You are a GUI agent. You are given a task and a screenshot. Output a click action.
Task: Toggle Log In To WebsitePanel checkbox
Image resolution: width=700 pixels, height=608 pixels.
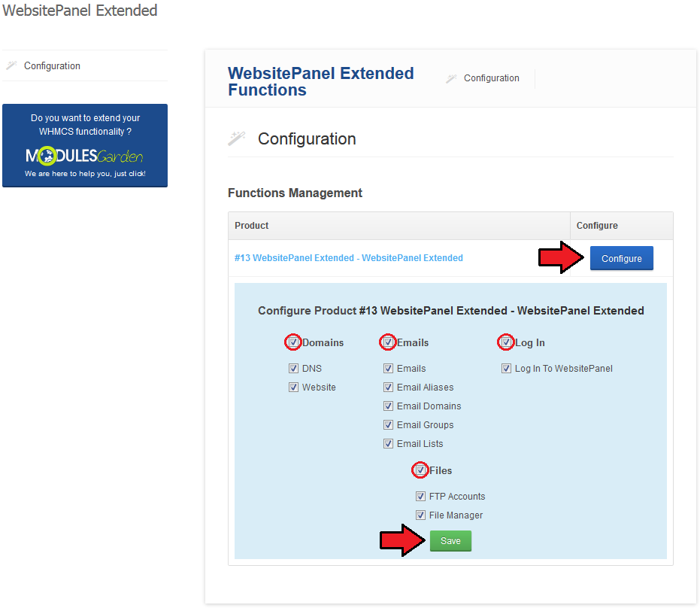(x=506, y=369)
